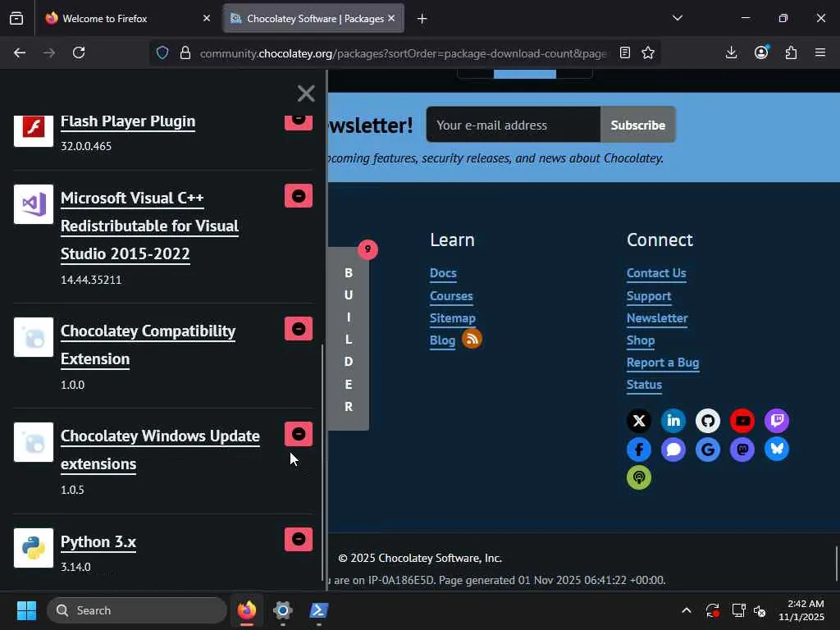The width and height of the screenshot is (840, 630).
Task: Click the Visual Studio package icon
Action: click(33, 204)
